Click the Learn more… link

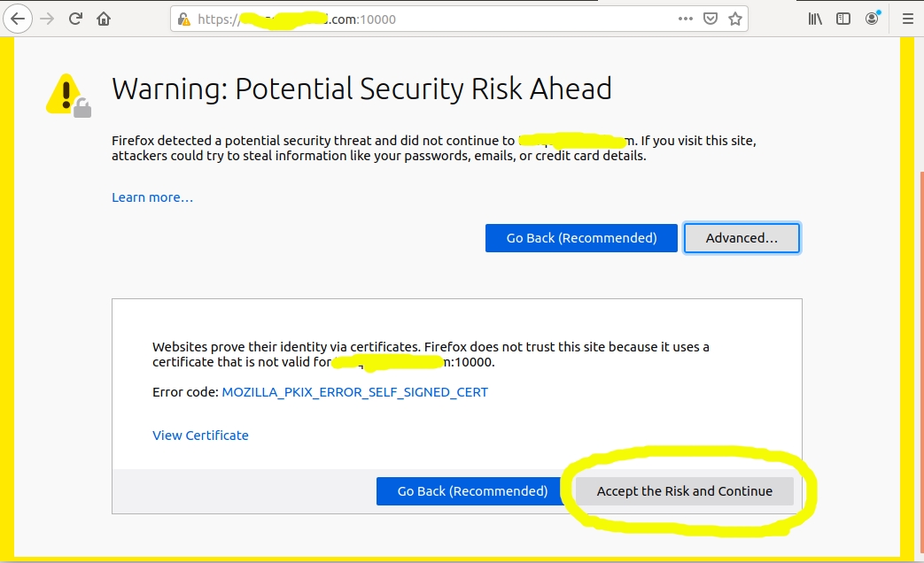click(x=152, y=197)
